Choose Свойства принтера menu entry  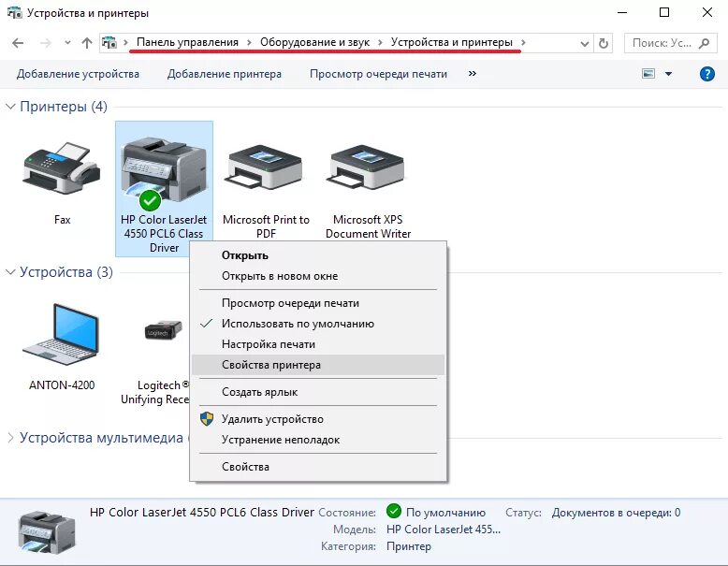318,365
